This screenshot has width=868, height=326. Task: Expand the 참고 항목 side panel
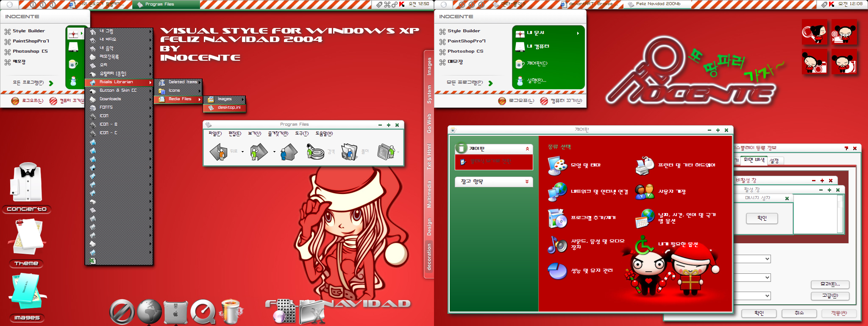tap(527, 182)
